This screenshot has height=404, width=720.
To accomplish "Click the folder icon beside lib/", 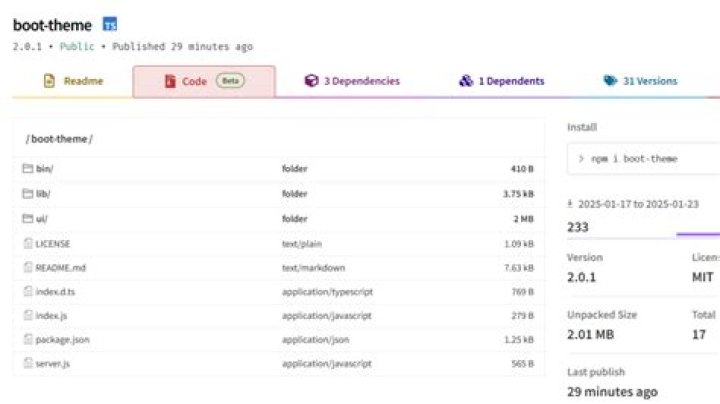I will pyautogui.click(x=28, y=194).
